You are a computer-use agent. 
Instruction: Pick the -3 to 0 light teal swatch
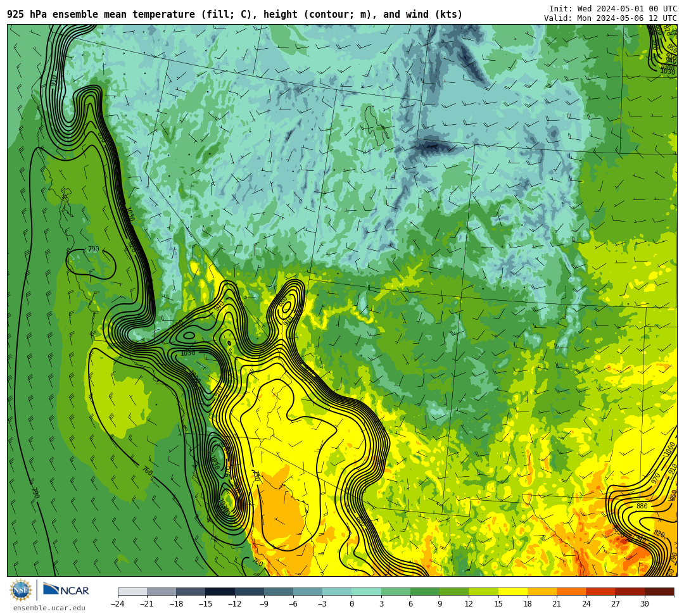337,591
